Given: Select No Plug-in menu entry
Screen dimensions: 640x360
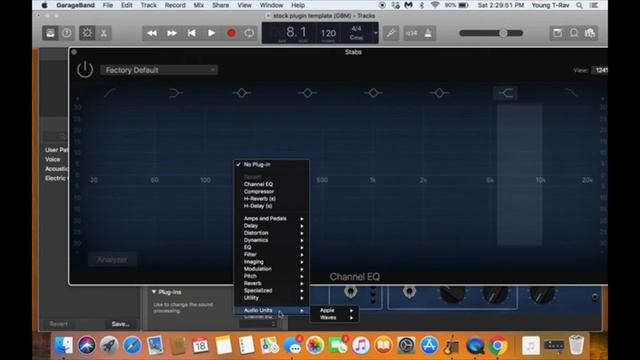Looking at the screenshot, I should (271, 164).
